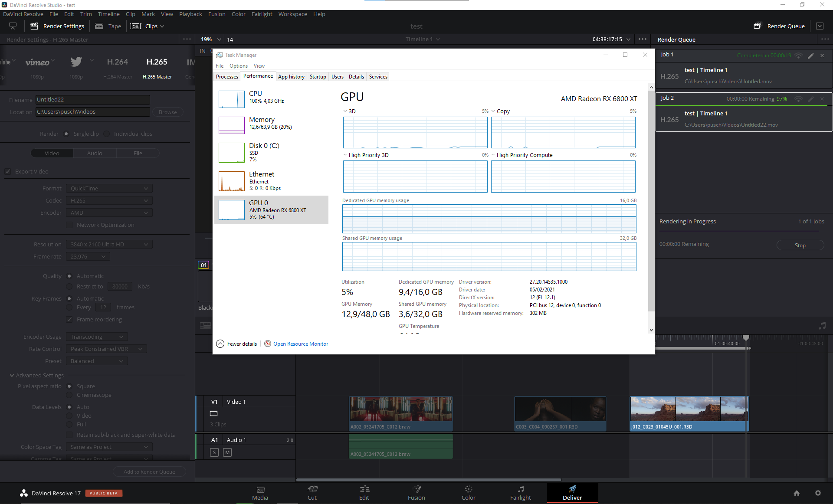Select the J012_C023 R3D clip thumbnail
Image resolution: width=833 pixels, height=504 pixels.
pos(689,410)
